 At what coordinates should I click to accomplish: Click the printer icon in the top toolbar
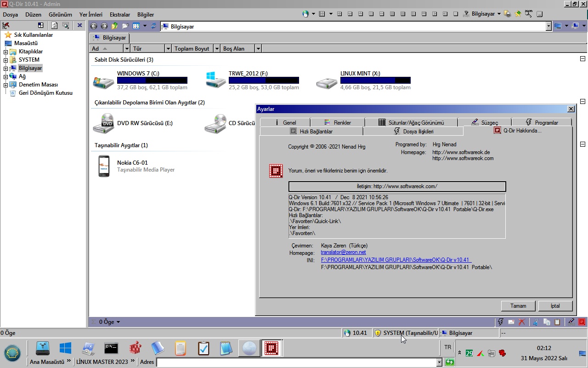point(508,14)
